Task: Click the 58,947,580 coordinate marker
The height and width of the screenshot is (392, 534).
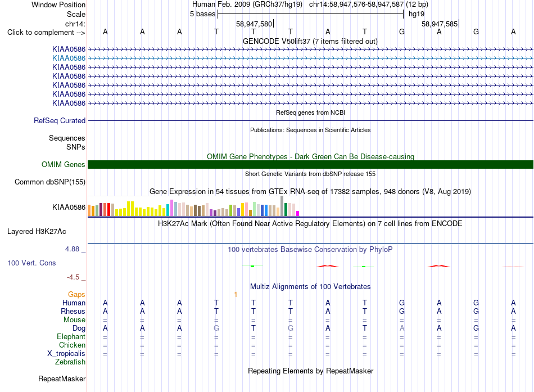Action: pyautogui.click(x=254, y=24)
